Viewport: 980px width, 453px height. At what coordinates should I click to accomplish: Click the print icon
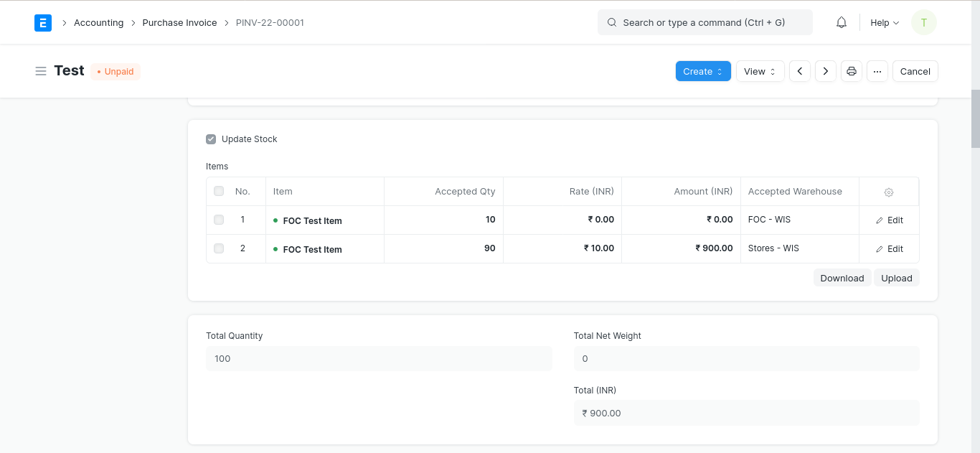[852, 71]
